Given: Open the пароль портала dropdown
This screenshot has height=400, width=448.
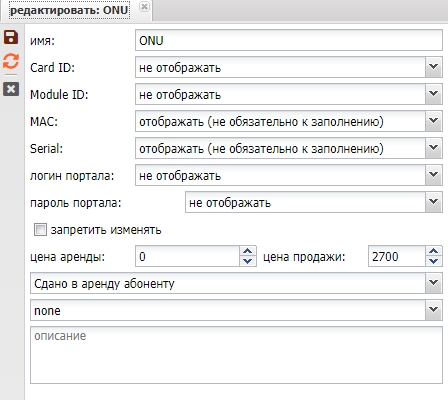Looking at the screenshot, I should 434,202.
